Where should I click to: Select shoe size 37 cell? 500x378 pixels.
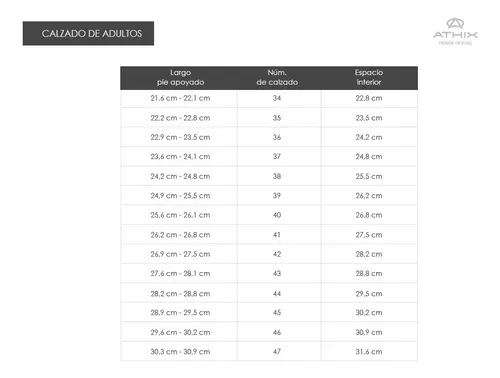(277, 157)
